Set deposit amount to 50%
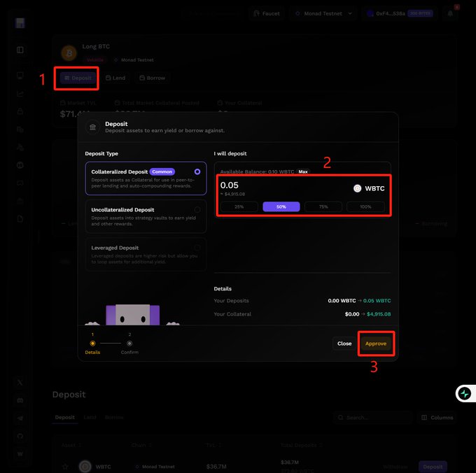 pyautogui.click(x=281, y=206)
